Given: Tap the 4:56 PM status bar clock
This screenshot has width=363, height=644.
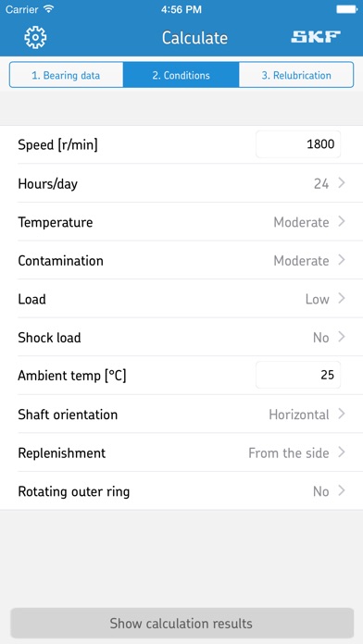Looking at the screenshot, I should (x=181, y=9).
